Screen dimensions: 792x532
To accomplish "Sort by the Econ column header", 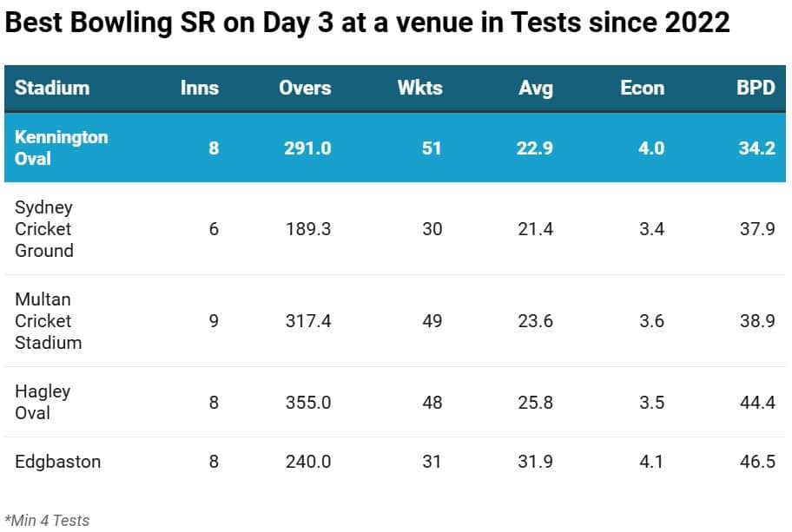I will (643, 88).
